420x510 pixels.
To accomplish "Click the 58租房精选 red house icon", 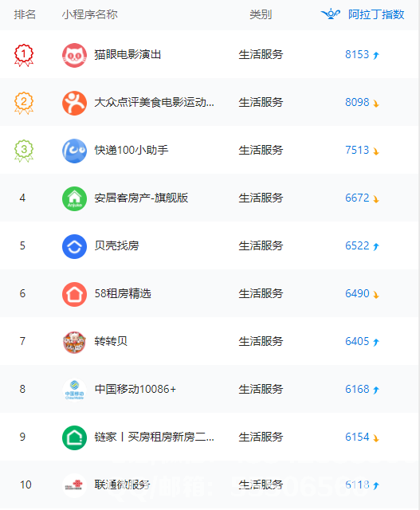I will pyautogui.click(x=74, y=294).
